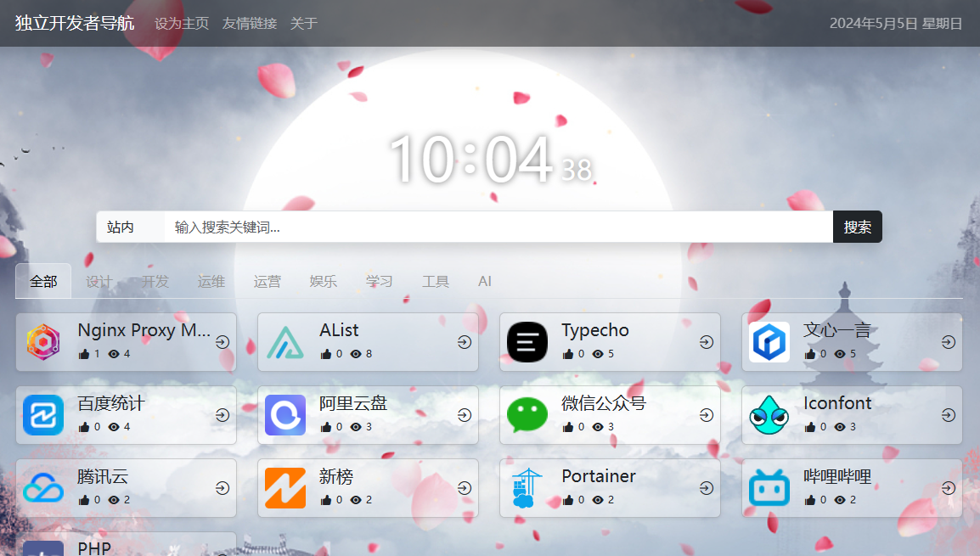
Task: Open the 友情链接 link
Action: point(250,23)
